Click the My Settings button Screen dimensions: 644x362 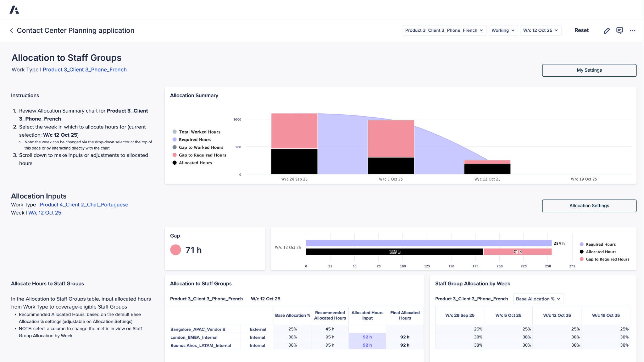pos(589,70)
